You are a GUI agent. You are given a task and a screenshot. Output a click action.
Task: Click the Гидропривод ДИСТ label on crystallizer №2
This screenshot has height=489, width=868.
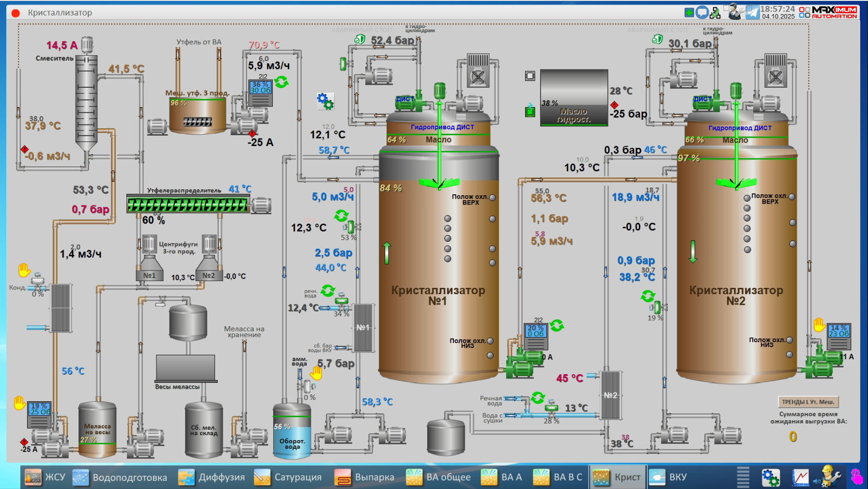[x=740, y=128]
